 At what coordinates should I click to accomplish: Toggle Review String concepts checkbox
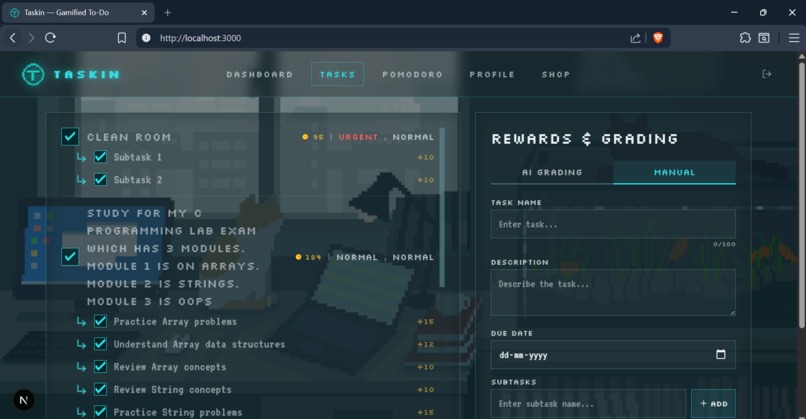point(100,389)
